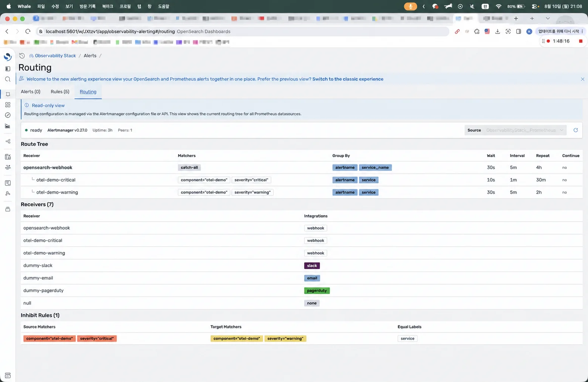Viewport: 588px width, 382px height.
Task: Open the Visualize area-chart icon in sidebar
Action: click(8, 126)
